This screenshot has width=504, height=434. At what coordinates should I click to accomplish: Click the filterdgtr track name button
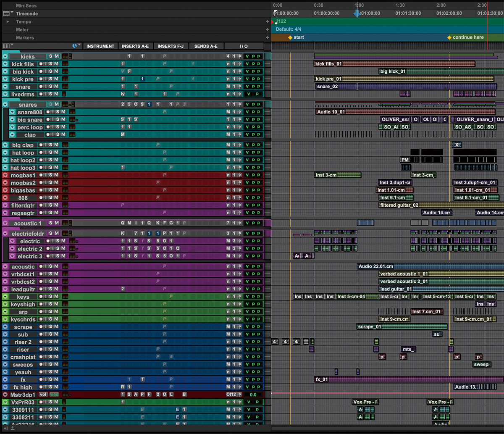(x=23, y=205)
